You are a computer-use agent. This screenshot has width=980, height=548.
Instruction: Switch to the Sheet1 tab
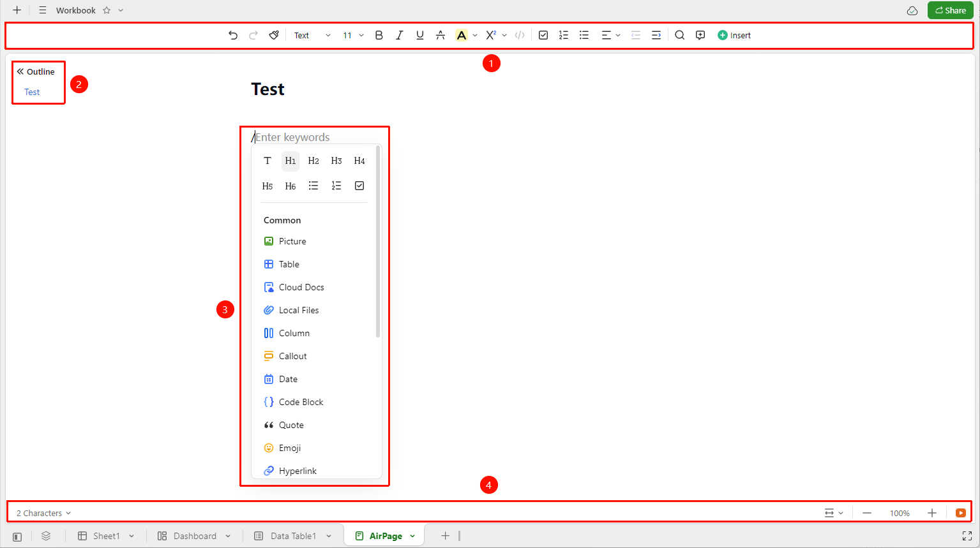coord(106,536)
